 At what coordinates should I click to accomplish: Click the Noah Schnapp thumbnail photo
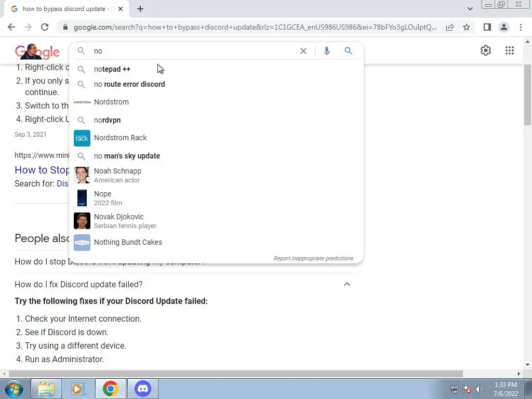click(82, 175)
